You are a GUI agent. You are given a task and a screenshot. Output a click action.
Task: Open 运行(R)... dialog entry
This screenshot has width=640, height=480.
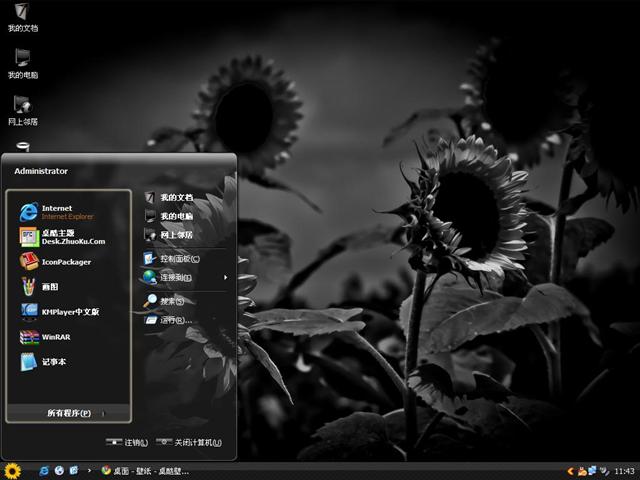point(175,320)
